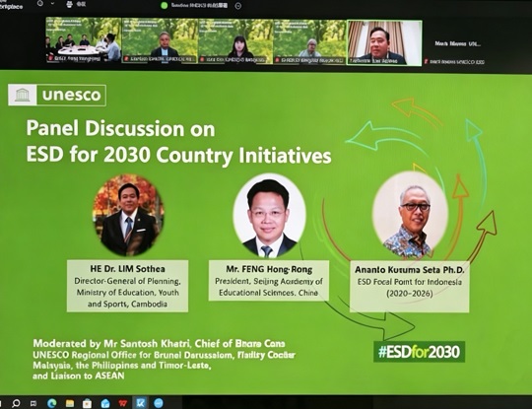Select the name-only participant tile on right

pyautogui.click(x=458, y=43)
